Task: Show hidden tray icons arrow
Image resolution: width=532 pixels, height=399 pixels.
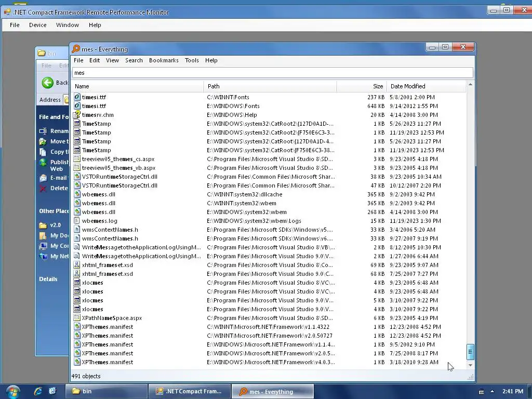Action: [x=492, y=392]
